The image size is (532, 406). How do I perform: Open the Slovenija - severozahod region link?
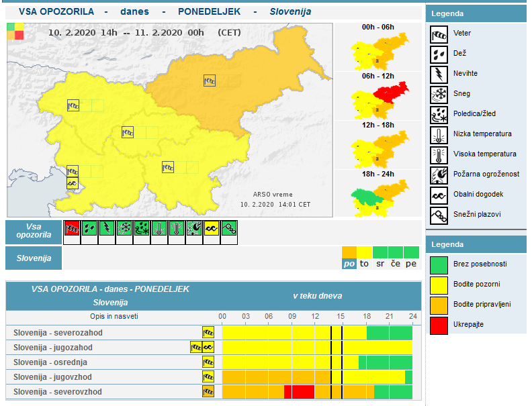[x=58, y=333]
